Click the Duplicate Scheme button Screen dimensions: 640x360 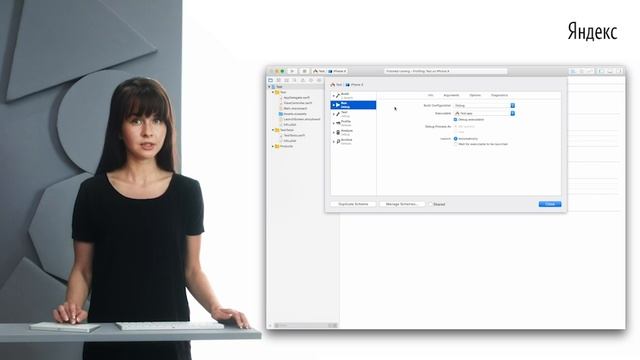point(353,204)
